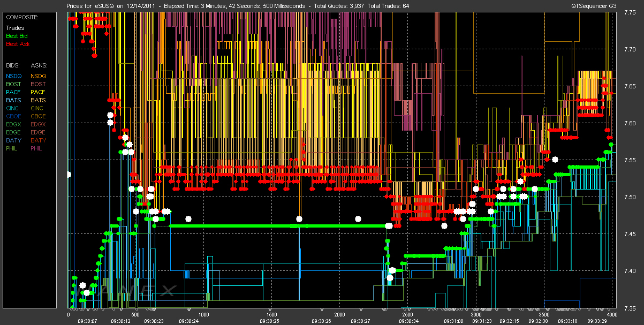Choose PHIL in the BIDS column
Viewport: 644px width, 325px height.
click(x=12, y=148)
